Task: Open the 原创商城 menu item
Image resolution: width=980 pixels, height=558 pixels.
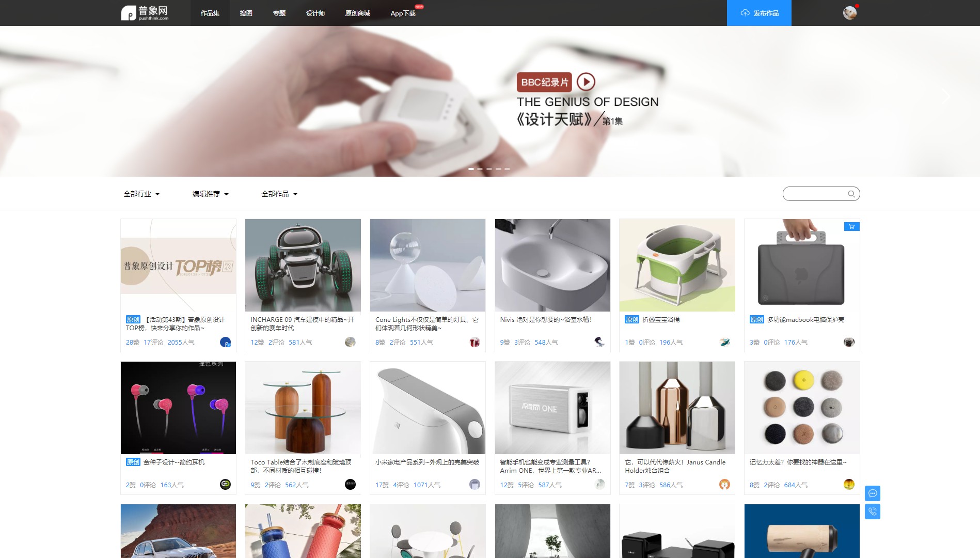Action: coord(358,13)
